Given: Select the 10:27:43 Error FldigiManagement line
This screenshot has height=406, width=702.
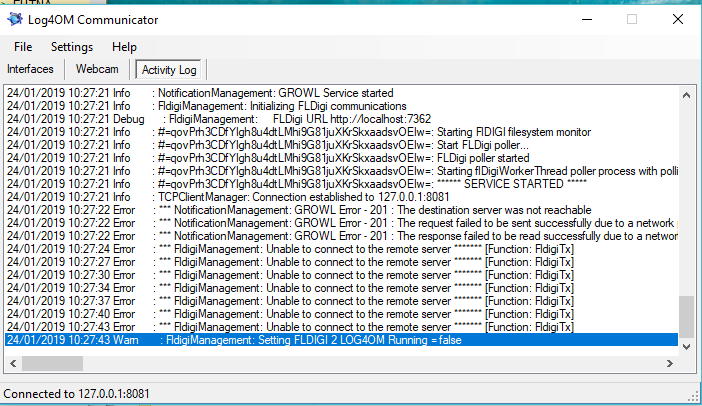Looking at the screenshot, I should click(342, 327).
